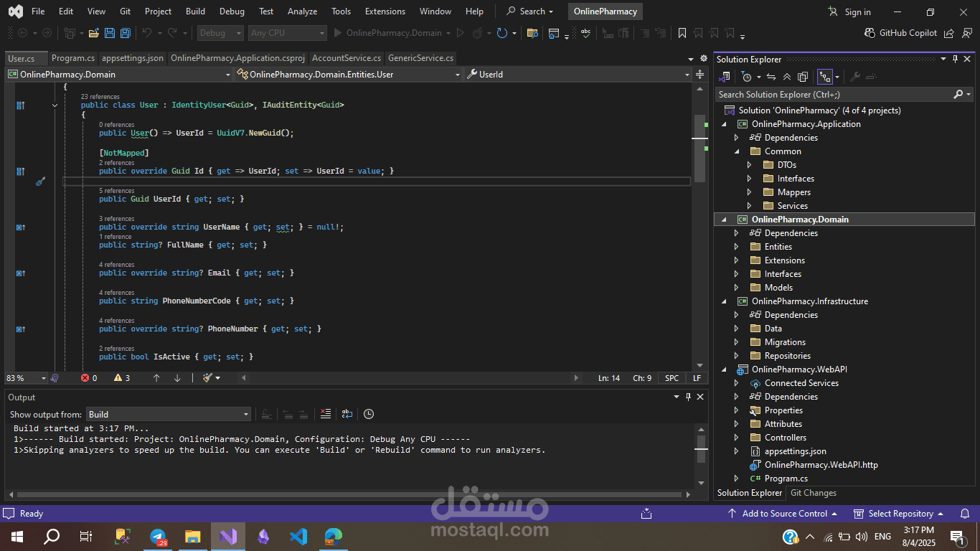This screenshot has height=551, width=980.
Task: Pin the Solution Explorer panel
Action: coord(956,60)
